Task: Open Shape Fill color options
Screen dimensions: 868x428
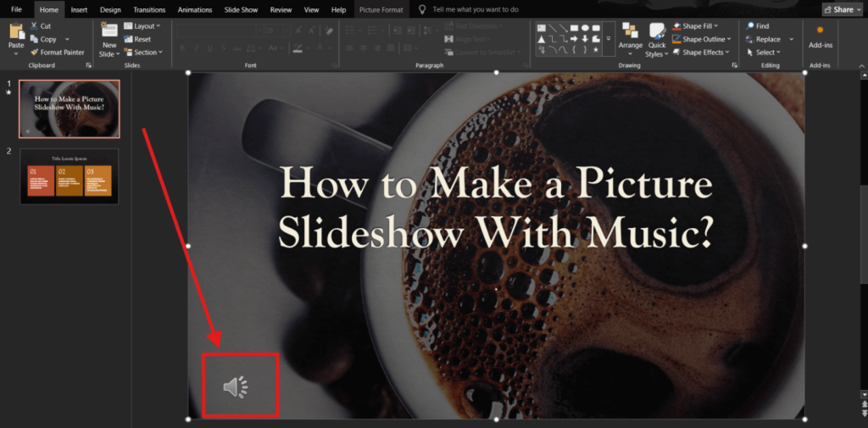Action: [695, 26]
